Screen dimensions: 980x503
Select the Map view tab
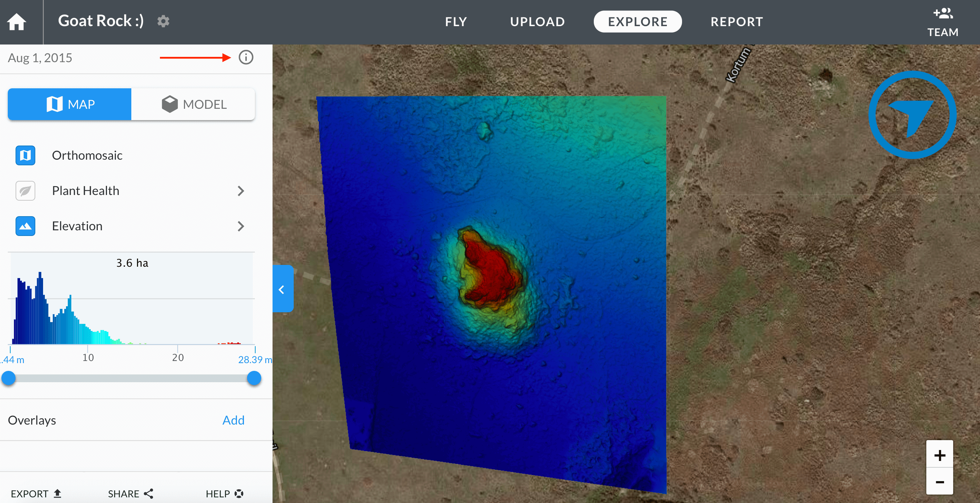point(70,104)
